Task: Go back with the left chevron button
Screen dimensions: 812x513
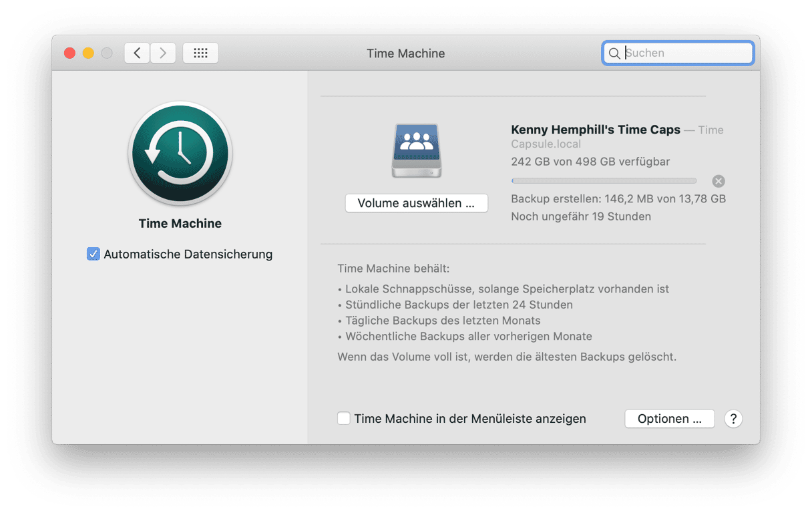Action: coord(137,53)
